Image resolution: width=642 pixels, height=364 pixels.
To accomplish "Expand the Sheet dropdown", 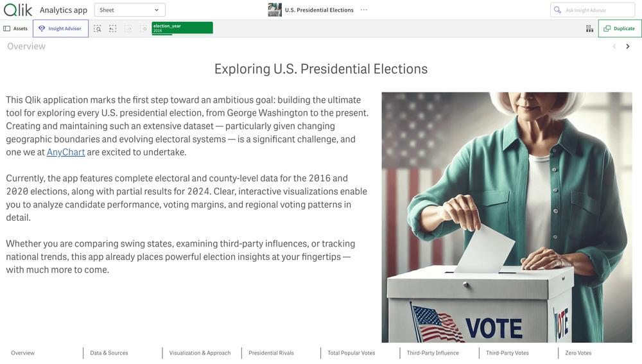I will (130, 10).
